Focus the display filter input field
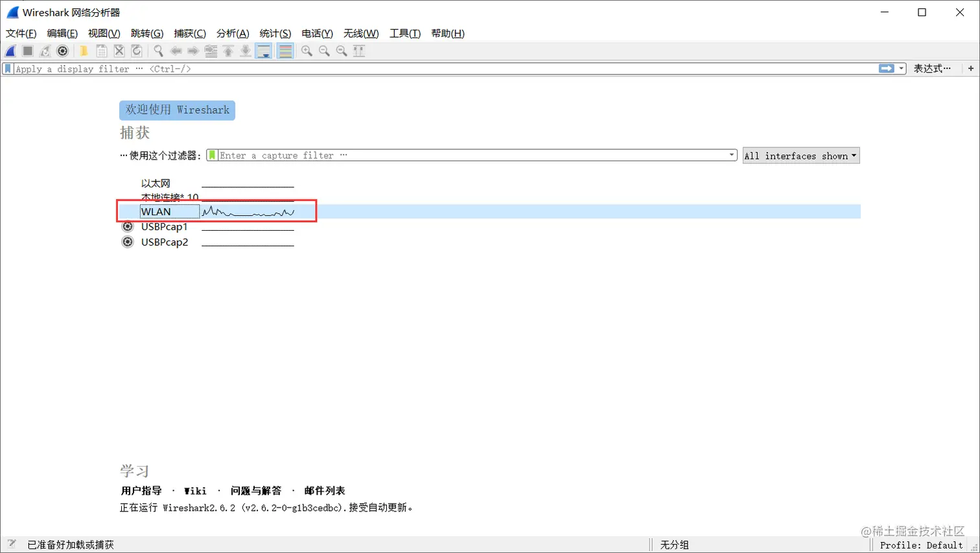This screenshot has width=980, height=553. tap(445, 69)
